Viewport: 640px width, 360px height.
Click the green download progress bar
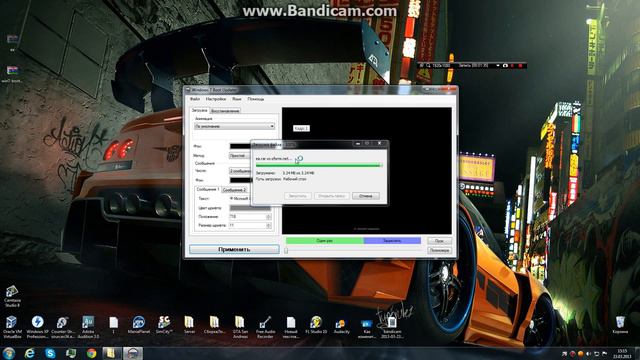319,165
